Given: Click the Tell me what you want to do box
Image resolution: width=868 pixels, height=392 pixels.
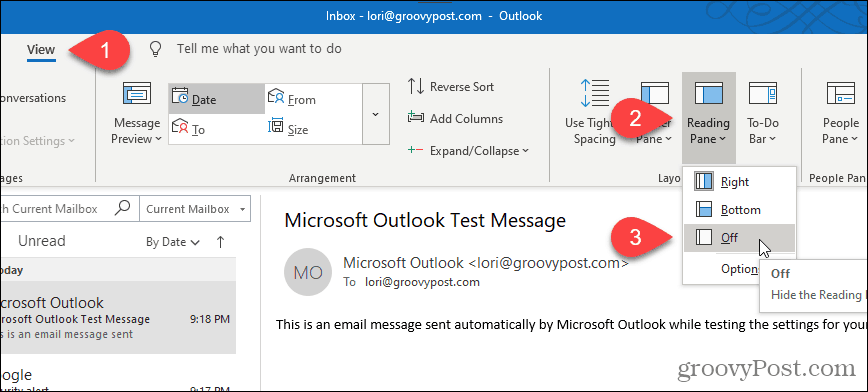Looking at the screenshot, I should point(259,49).
